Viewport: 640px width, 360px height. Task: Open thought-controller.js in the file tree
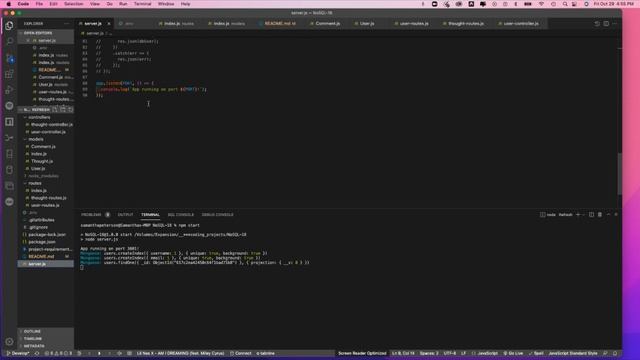[x=52, y=124]
